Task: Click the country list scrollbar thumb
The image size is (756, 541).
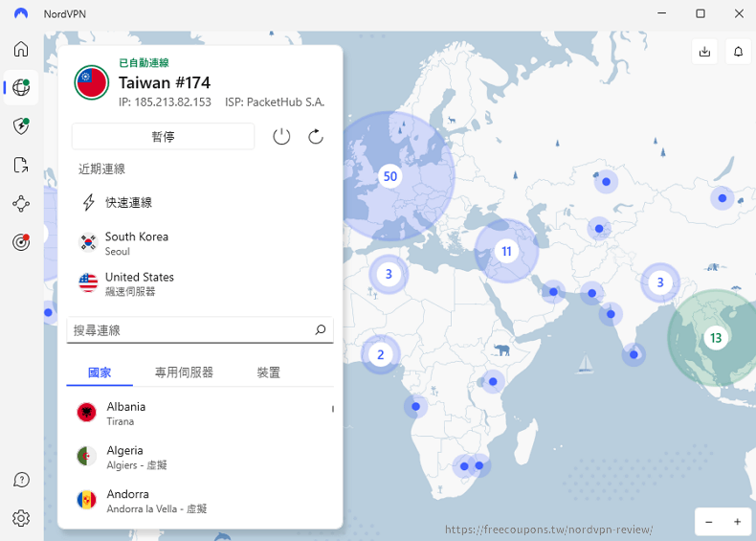Action: [x=333, y=409]
